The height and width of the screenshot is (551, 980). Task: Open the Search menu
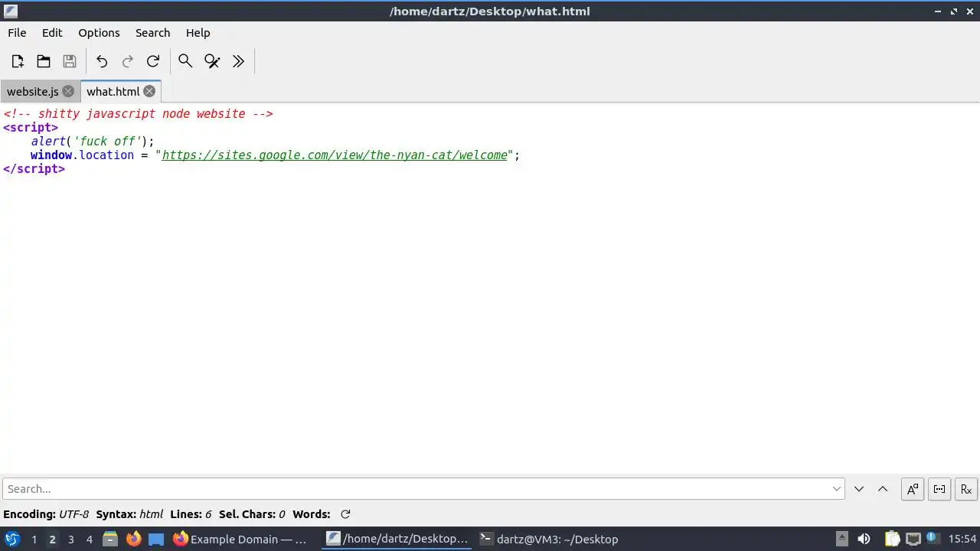coord(152,33)
